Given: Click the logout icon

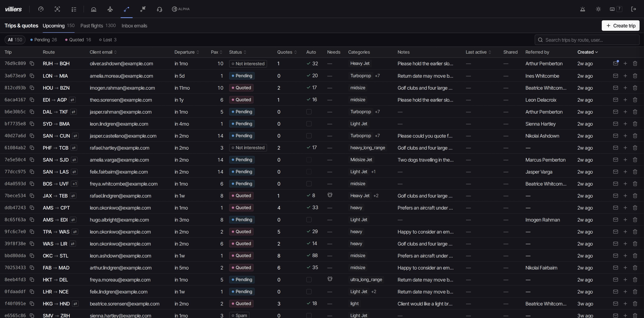Looking at the screenshot, I should [633, 9].
